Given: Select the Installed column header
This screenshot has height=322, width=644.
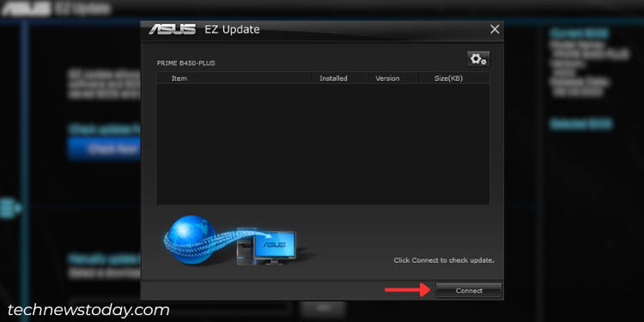Looking at the screenshot, I should [338, 78].
